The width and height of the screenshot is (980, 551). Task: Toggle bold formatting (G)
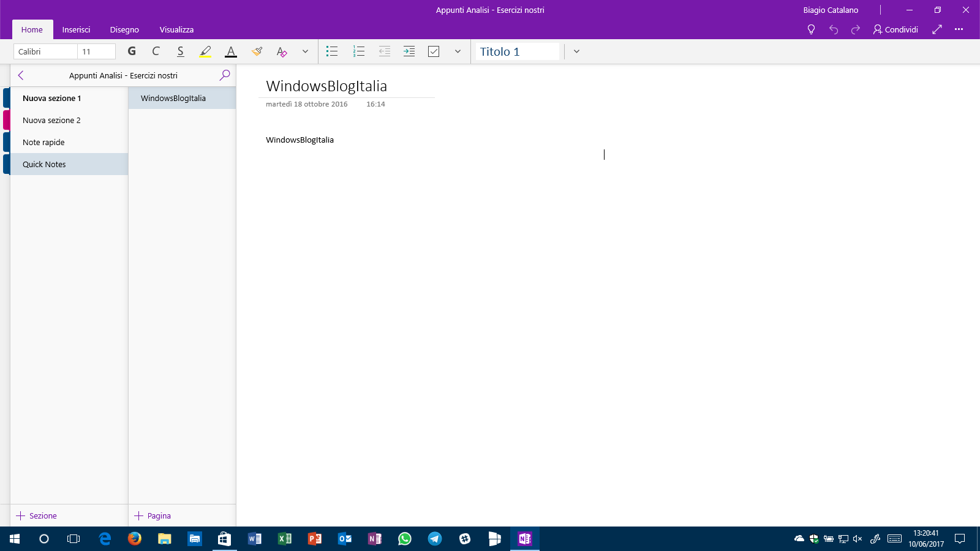pyautogui.click(x=132, y=51)
